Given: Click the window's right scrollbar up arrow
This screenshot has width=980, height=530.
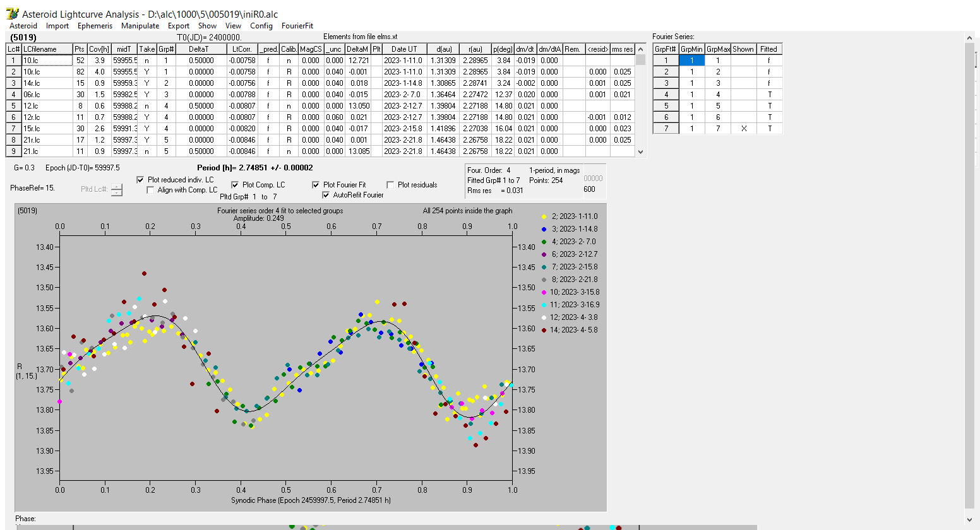Looking at the screenshot, I should (x=970, y=38).
